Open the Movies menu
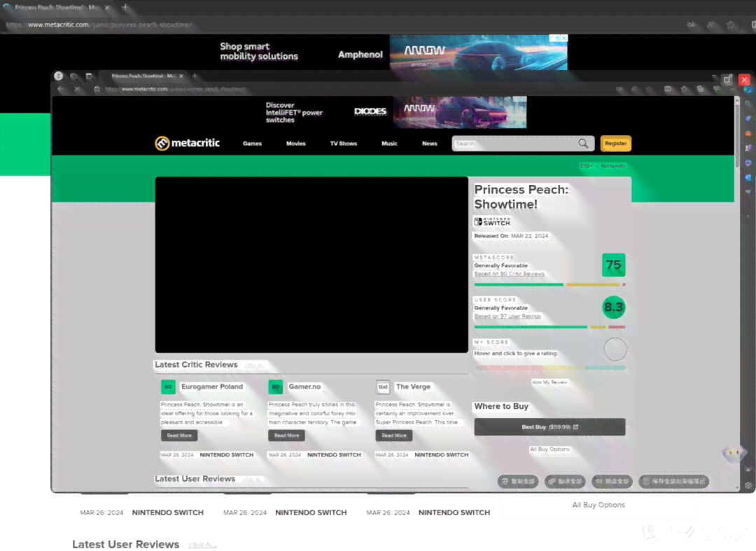Viewport: 756px width, 551px height. pyautogui.click(x=296, y=144)
